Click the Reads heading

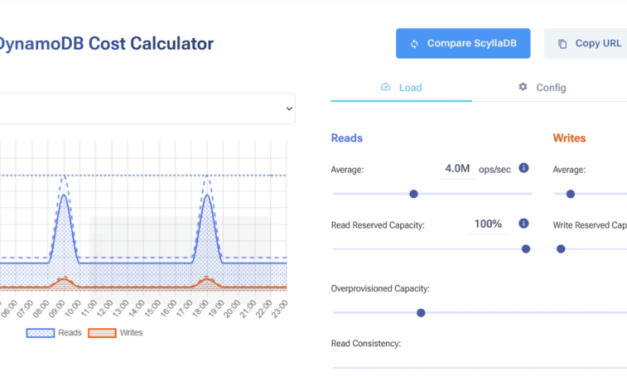347,138
